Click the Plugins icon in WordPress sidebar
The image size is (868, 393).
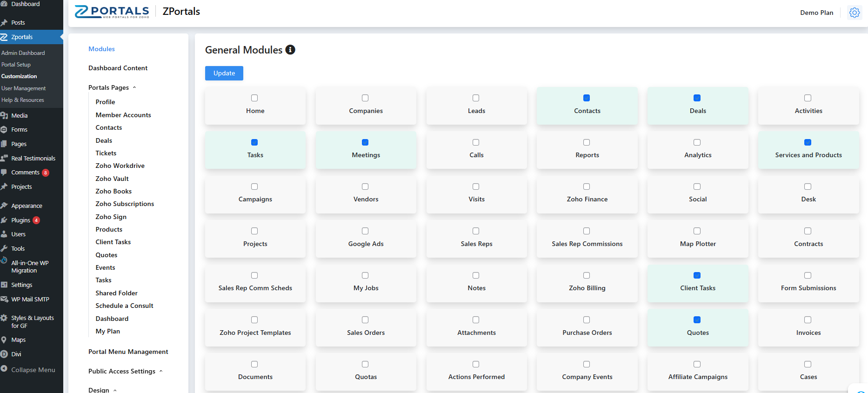pos(4,220)
